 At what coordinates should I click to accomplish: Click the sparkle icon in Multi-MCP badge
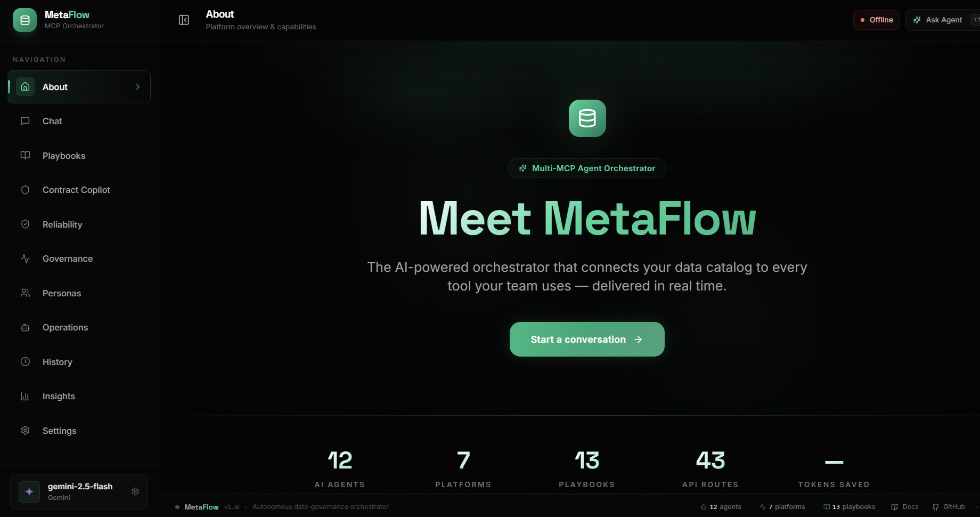pyautogui.click(x=523, y=168)
